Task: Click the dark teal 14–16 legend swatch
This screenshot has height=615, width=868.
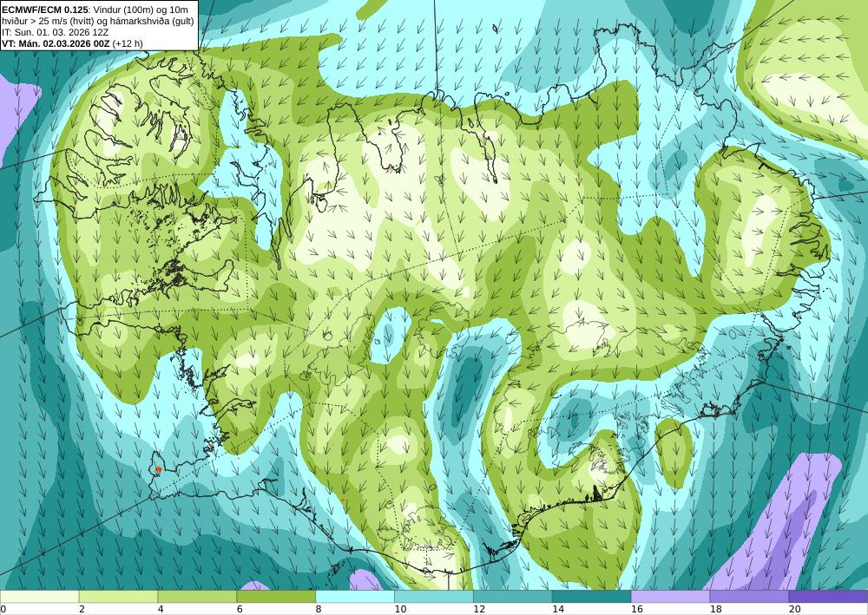Action: 592,597
